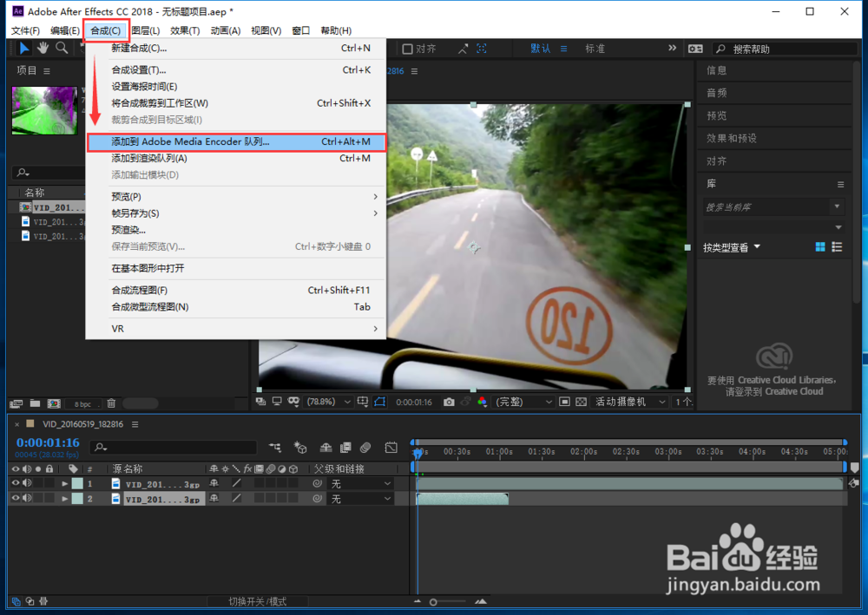
Task: Open parent dropdown for layer 2
Action: pos(360,499)
